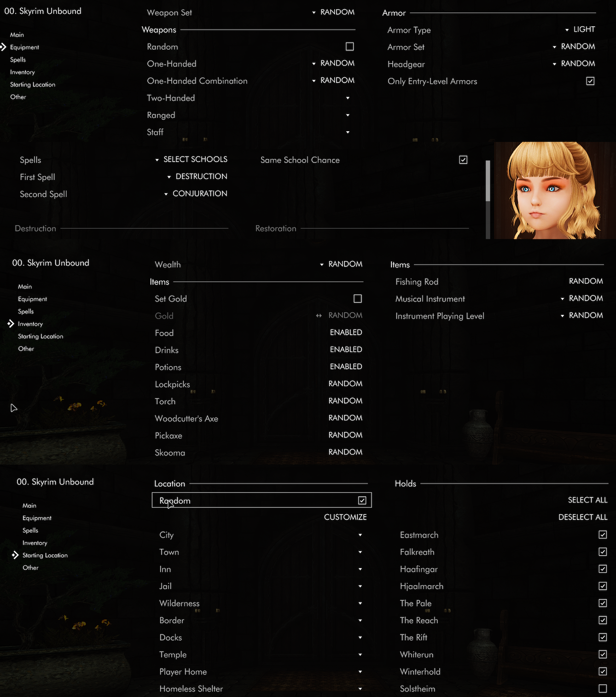
Task: Expand the Jail location dropdown
Action: coord(360,586)
